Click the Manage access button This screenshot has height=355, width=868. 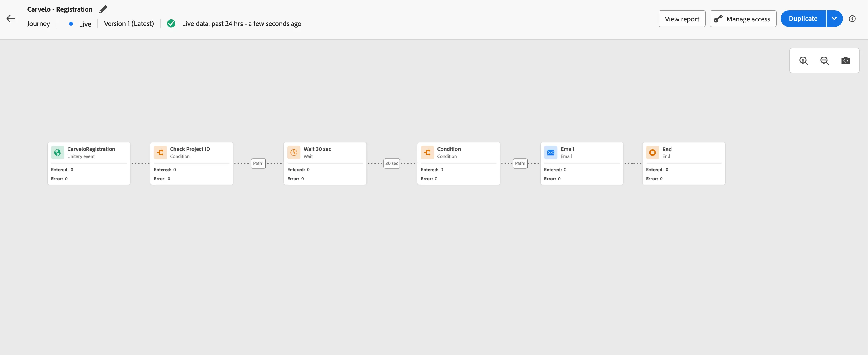[743, 19]
